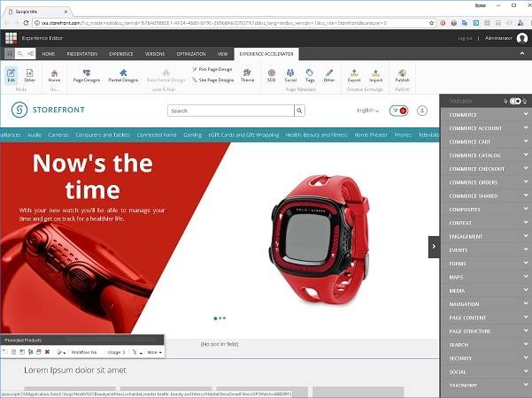Switch to the Optimization ribbon tab
Viewport: 532px width, 398px height.
click(190, 53)
